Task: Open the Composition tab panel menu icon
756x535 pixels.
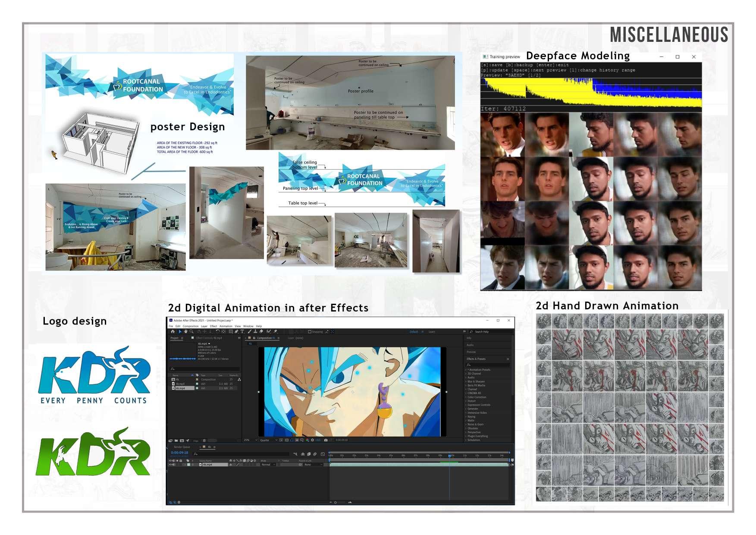Action: coord(279,338)
